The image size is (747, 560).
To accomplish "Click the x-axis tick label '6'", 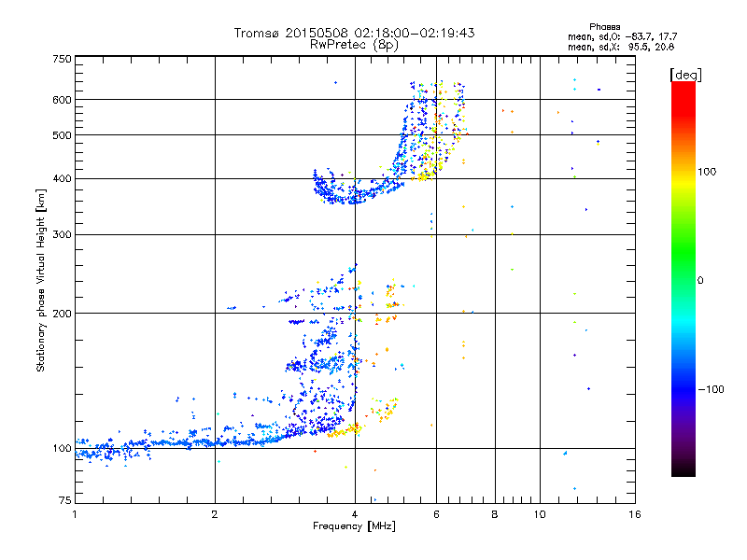I will point(436,514).
